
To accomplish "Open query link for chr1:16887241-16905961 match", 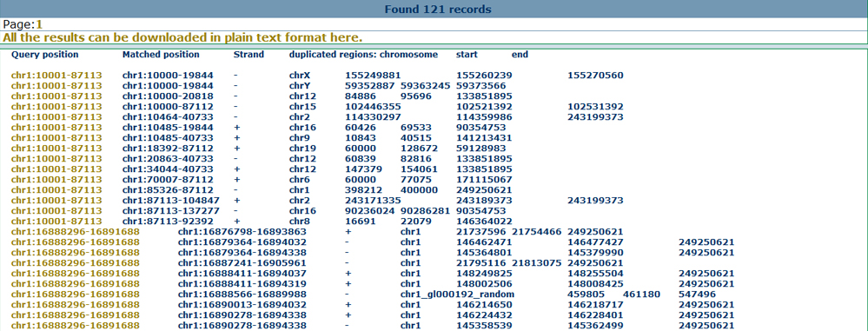I will pyautogui.click(x=76, y=262).
